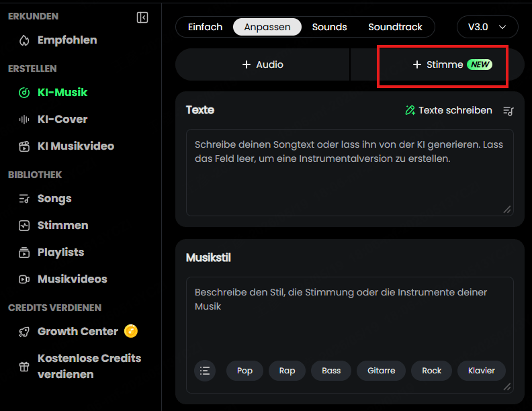The height and width of the screenshot is (411, 532).
Task: Go to KI Musikvideo page
Action: click(76, 146)
